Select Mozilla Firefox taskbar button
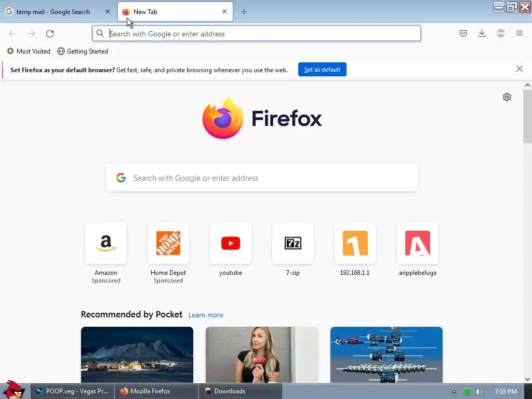The image size is (532, 399). 156,391
